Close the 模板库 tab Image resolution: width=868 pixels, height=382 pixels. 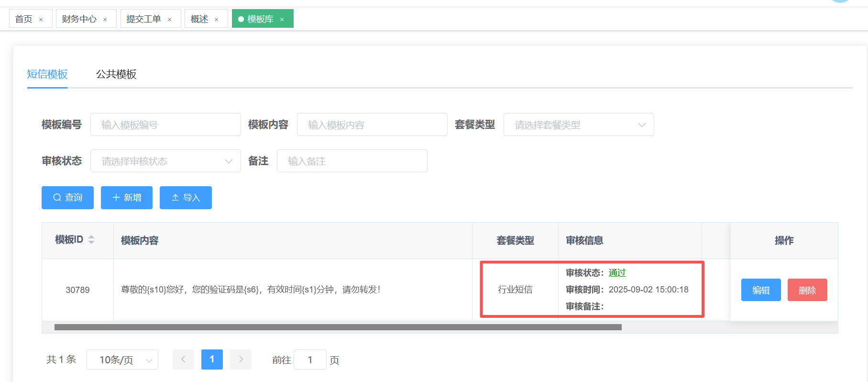pos(282,20)
